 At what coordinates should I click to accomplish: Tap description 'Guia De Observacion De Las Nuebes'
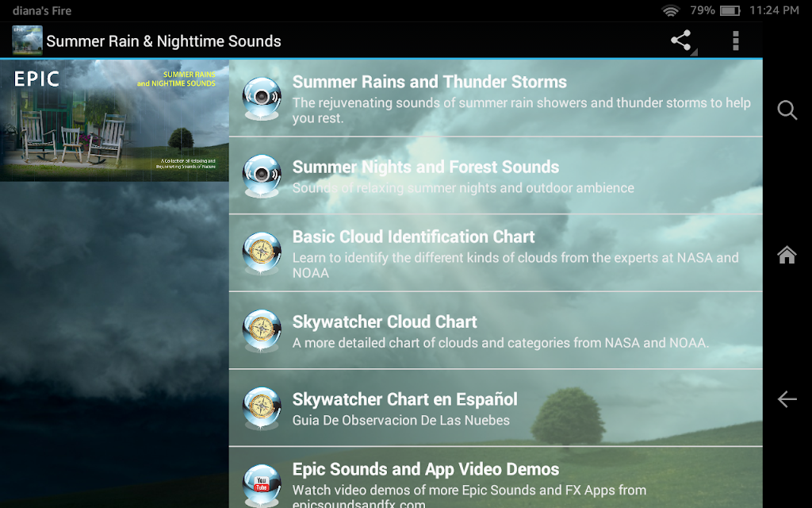(x=400, y=421)
